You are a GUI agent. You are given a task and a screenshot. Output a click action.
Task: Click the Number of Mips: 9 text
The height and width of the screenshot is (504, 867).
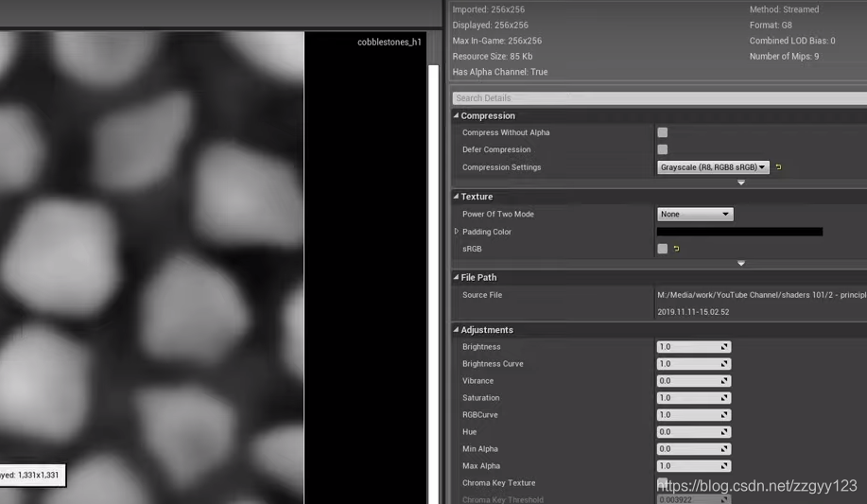[784, 57]
